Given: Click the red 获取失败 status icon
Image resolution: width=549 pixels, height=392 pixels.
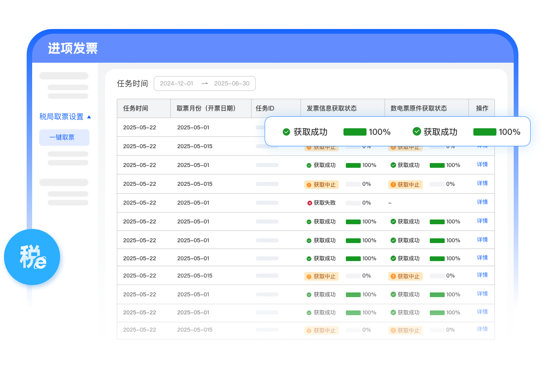Looking at the screenshot, I should click(x=309, y=203).
